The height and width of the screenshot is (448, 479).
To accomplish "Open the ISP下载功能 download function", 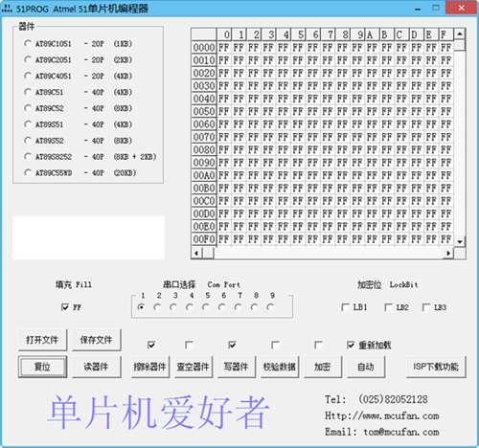I will click(x=436, y=367).
